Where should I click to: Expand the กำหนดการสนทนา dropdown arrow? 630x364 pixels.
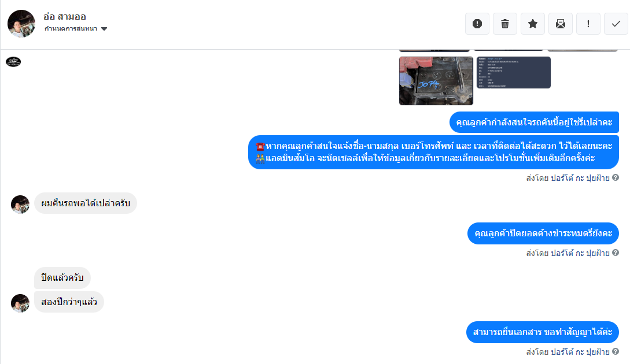(104, 29)
